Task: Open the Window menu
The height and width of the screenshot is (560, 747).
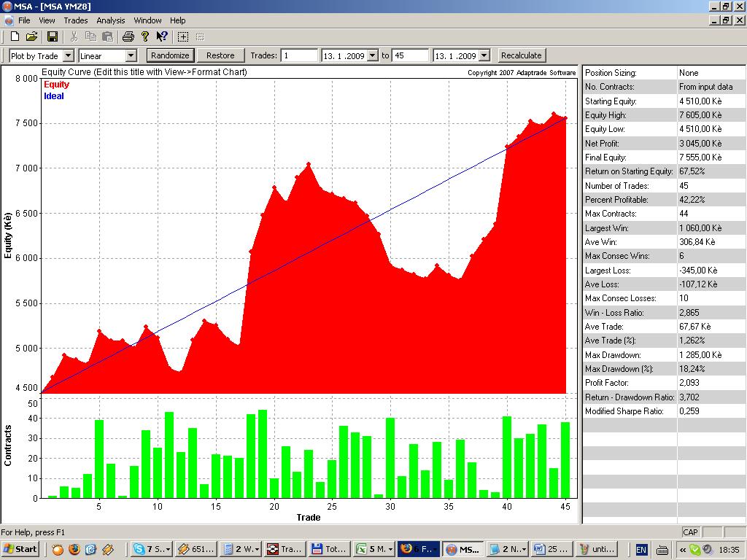Action: 147,20
